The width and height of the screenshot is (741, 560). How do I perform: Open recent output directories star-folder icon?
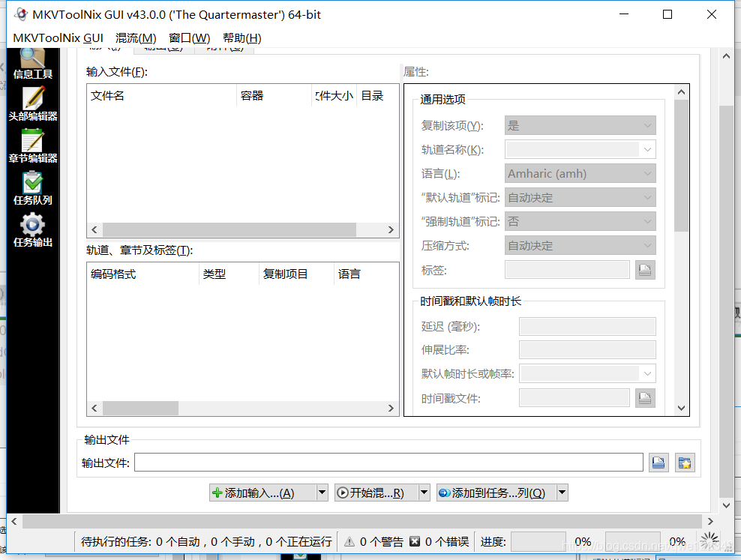pos(685,463)
